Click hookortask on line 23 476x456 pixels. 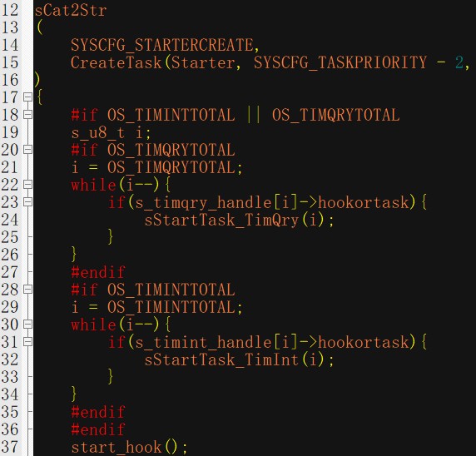(364, 202)
